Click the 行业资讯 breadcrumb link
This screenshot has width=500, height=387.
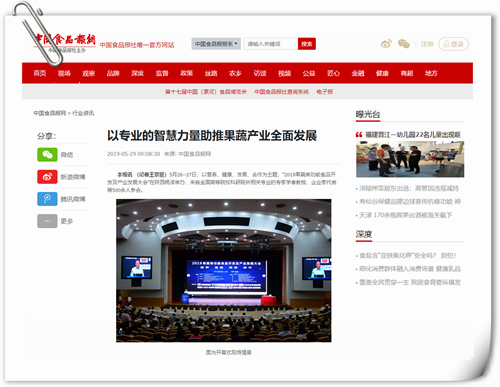click(83, 113)
